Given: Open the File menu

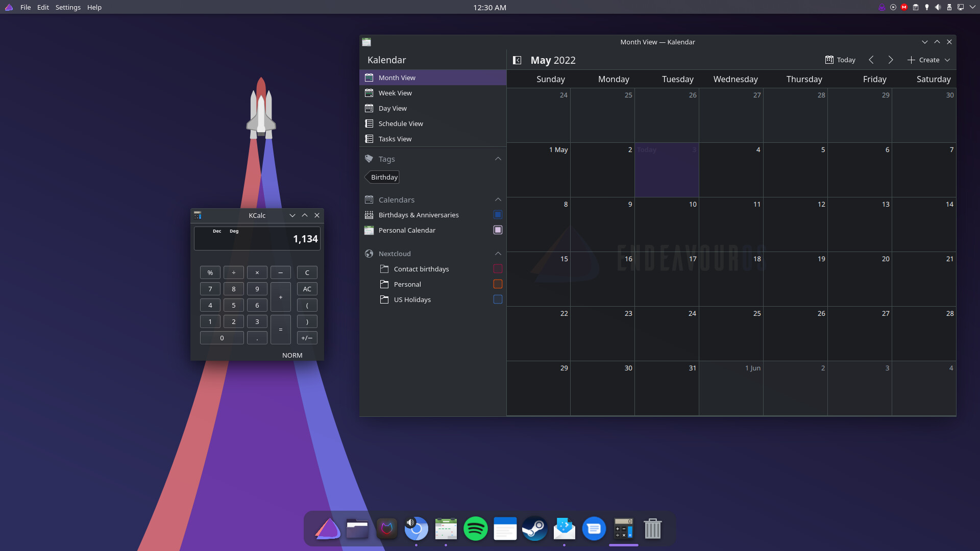Looking at the screenshot, I should click(x=26, y=7).
